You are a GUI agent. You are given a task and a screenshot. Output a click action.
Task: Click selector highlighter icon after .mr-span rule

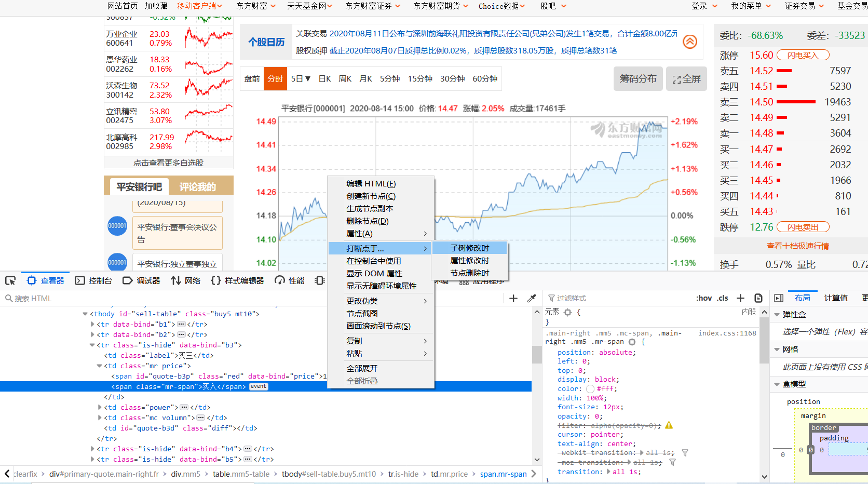point(632,342)
